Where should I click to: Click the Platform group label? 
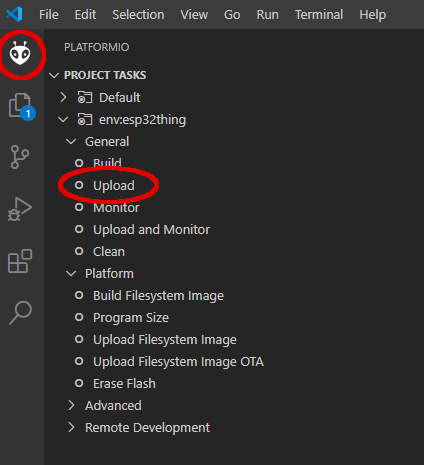point(109,274)
